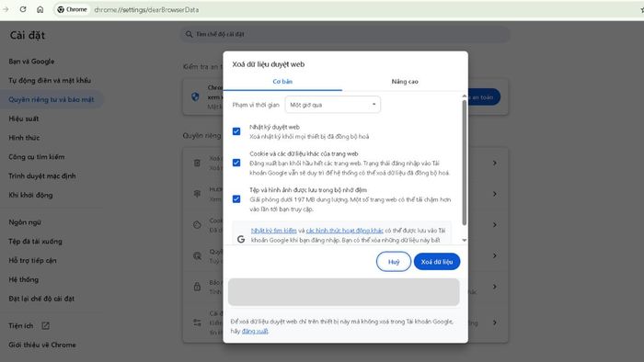Click the trash icon in privacy list

tap(197, 163)
